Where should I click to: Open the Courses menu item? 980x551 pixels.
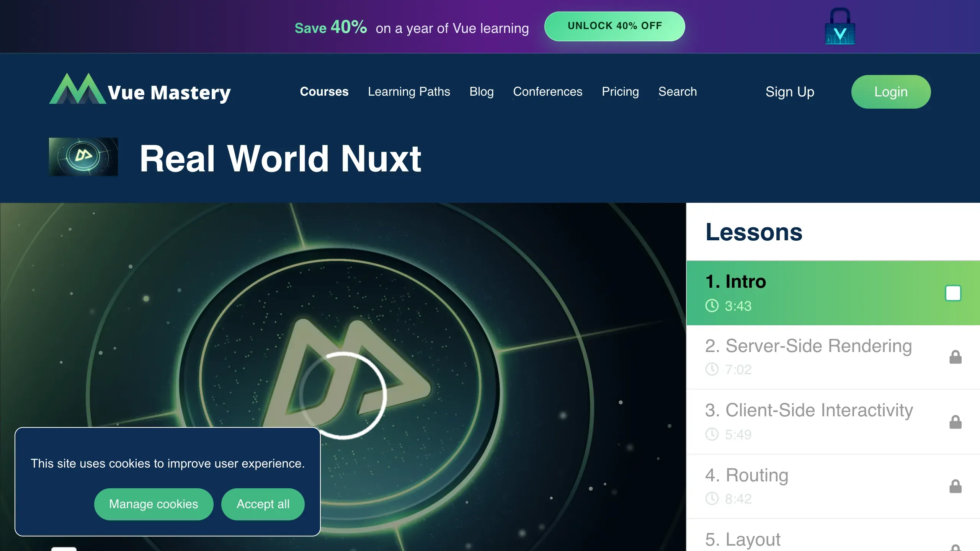[x=324, y=92]
